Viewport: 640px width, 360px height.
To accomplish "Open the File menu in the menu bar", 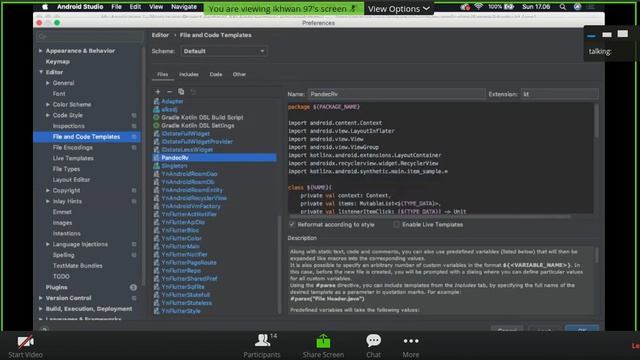I will click(x=116, y=7).
